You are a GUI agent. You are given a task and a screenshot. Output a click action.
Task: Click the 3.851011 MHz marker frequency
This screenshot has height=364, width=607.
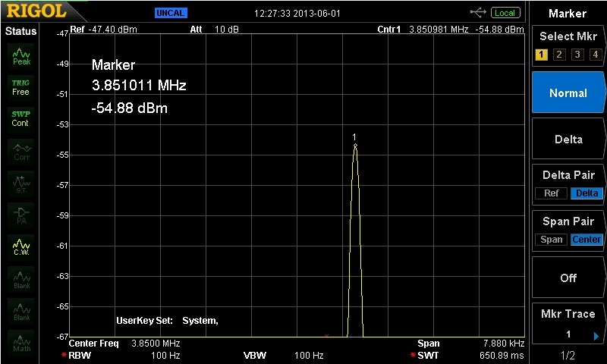tap(139, 85)
